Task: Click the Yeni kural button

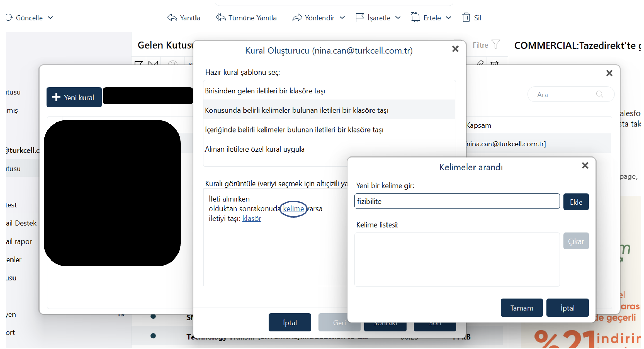Action: (74, 97)
